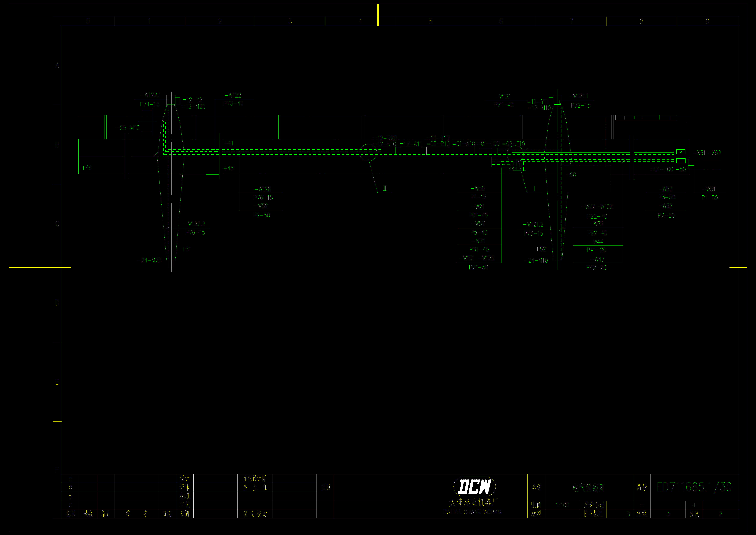
Task: Select the 'P21-50' conduit label
Action: (478, 267)
